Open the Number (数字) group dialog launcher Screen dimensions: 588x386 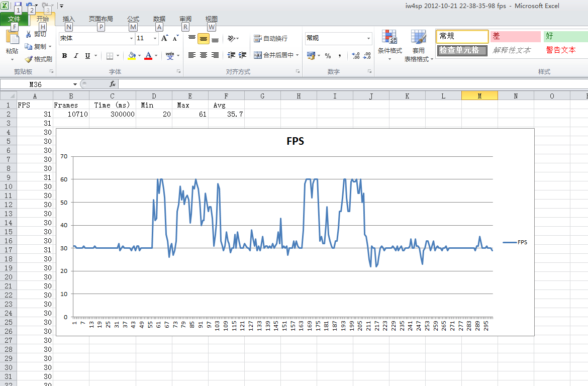click(x=369, y=71)
